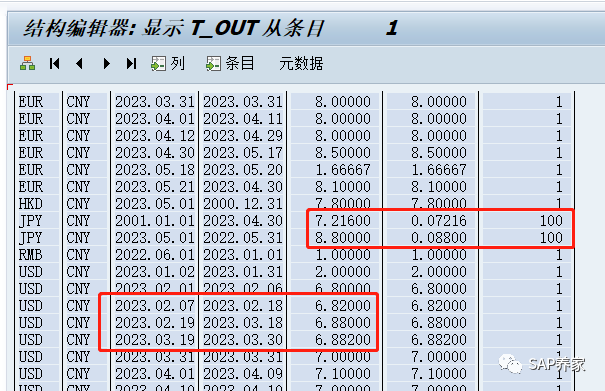The height and width of the screenshot is (391, 605).
Task: Click the icon beside 条目
Action: click(x=213, y=63)
